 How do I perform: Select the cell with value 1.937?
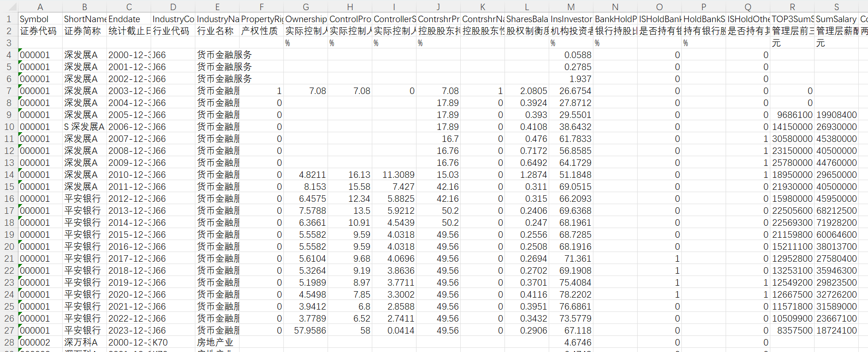coord(571,79)
